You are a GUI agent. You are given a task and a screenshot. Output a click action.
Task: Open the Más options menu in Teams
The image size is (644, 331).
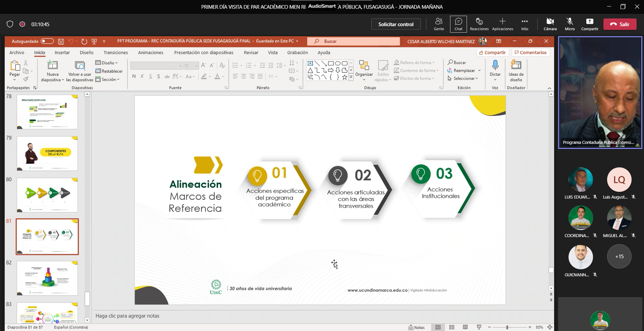point(525,24)
